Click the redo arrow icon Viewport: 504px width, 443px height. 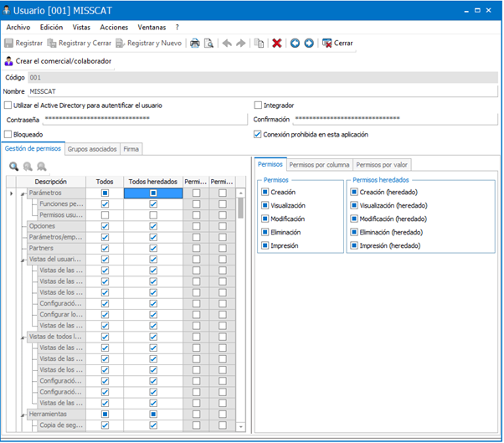point(241,43)
